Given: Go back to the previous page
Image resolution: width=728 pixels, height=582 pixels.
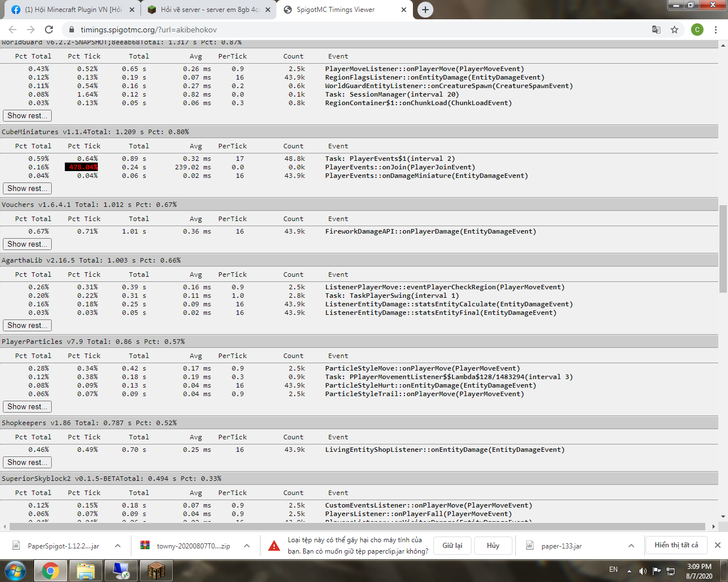Looking at the screenshot, I should 13,30.
